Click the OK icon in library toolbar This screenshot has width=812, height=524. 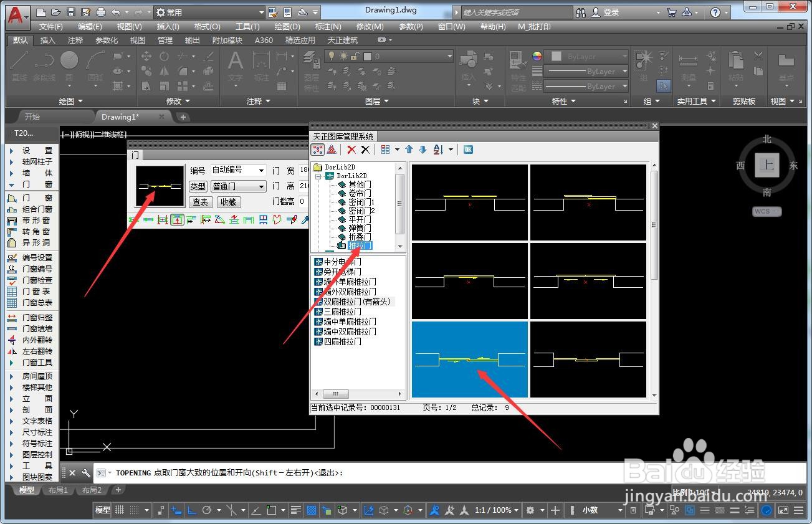pyautogui.click(x=468, y=150)
